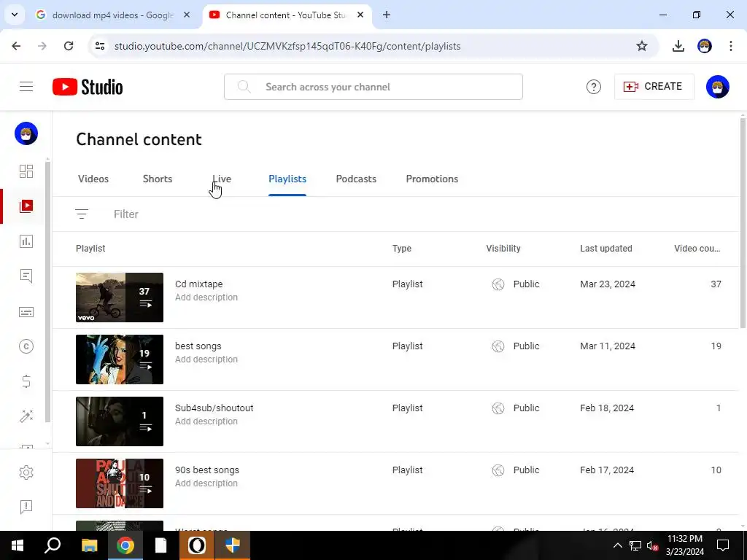Screen dimensions: 747x560
Task: Open Windows Start menu
Action: pos(18,545)
